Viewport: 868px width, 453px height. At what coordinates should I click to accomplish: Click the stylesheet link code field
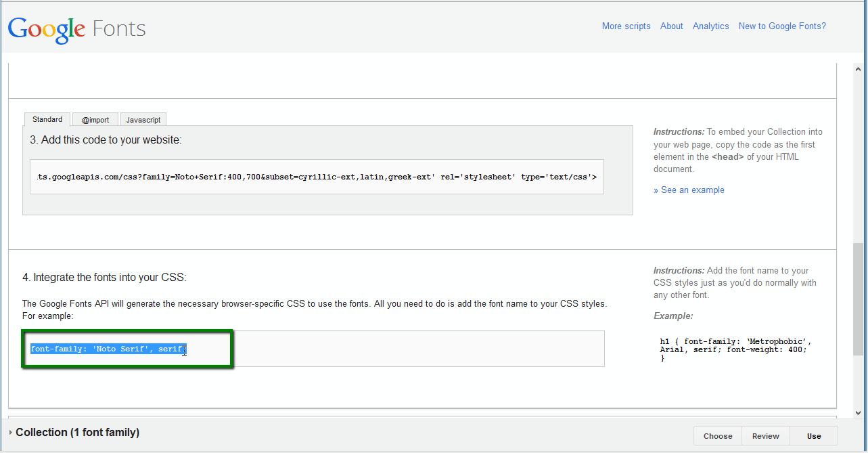click(x=317, y=177)
